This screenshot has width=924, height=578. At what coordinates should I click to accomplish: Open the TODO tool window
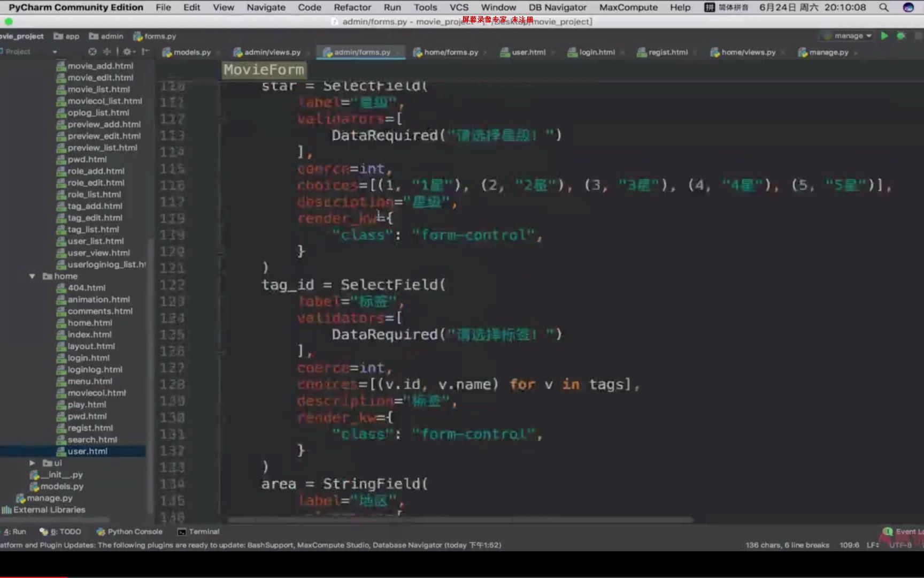click(60, 531)
